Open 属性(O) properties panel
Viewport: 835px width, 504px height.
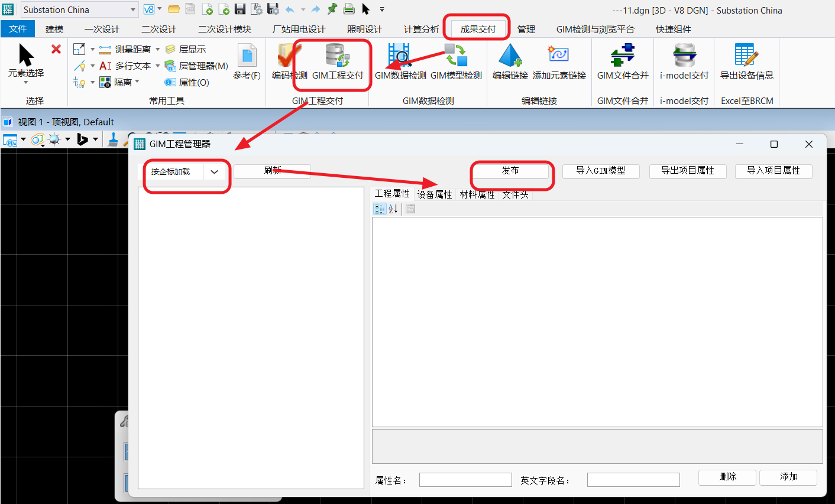[x=187, y=83]
